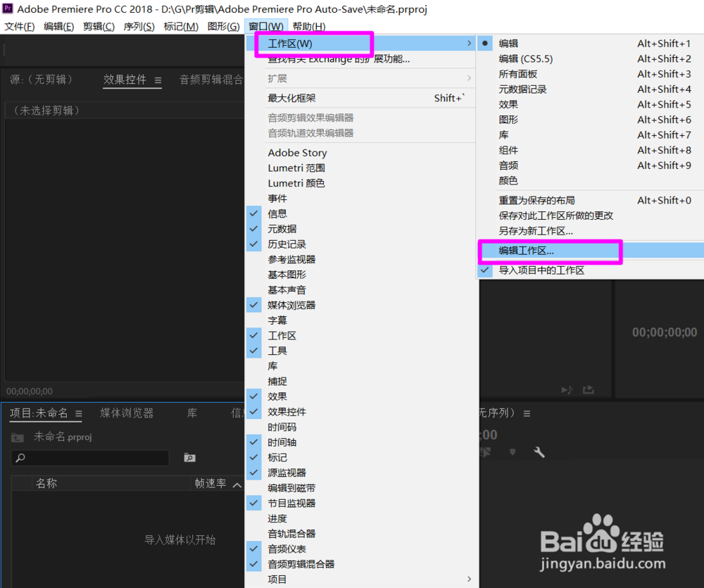Click the export frame icon in monitor
Screen dimensions: 704x588
click(x=588, y=390)
